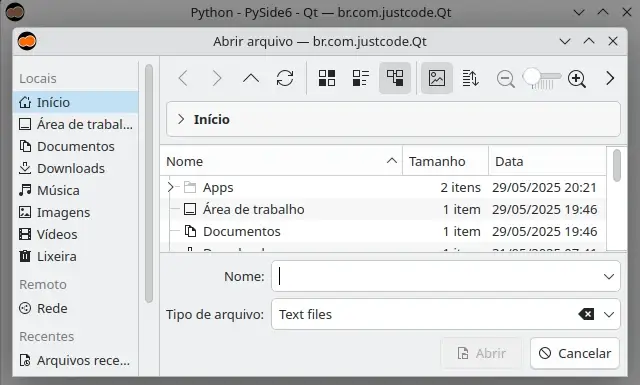Screen dimensions: 640x385
Task: Open Imagens in the sidebar
Action: (x=77, y=212)
